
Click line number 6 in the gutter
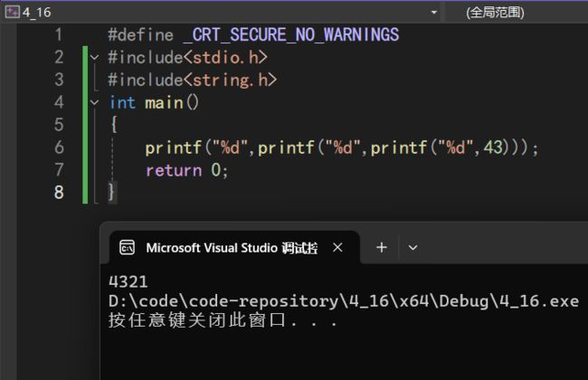[59, 147]
